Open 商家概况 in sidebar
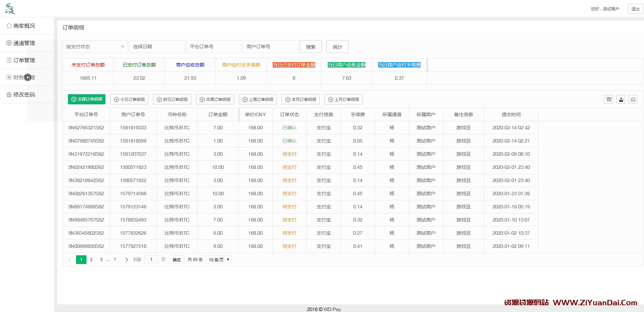 pyautogui.click(x=27, y=26)
